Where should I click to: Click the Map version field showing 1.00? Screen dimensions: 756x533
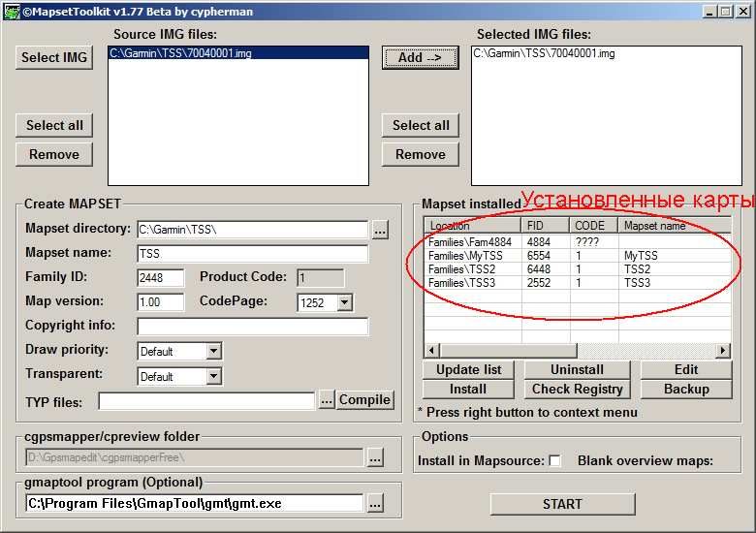click(160, 302)
